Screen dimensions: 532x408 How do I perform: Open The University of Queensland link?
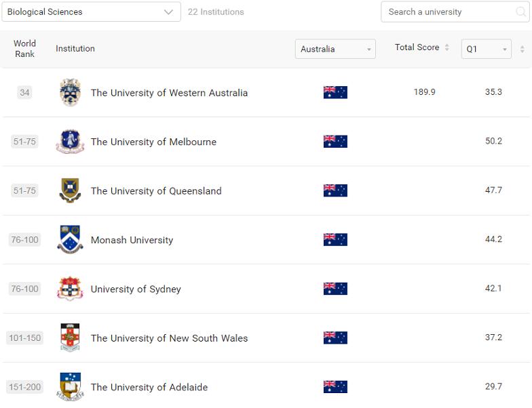tap(156, 191)
